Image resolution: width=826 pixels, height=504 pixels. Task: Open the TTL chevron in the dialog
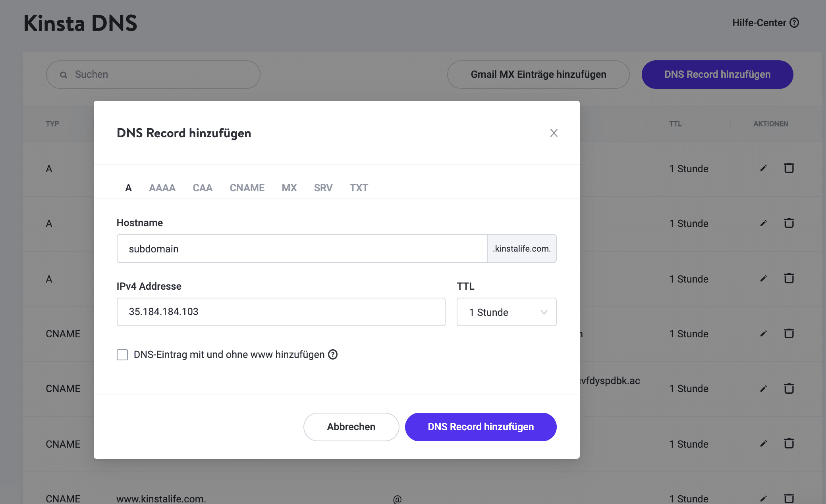544,312
